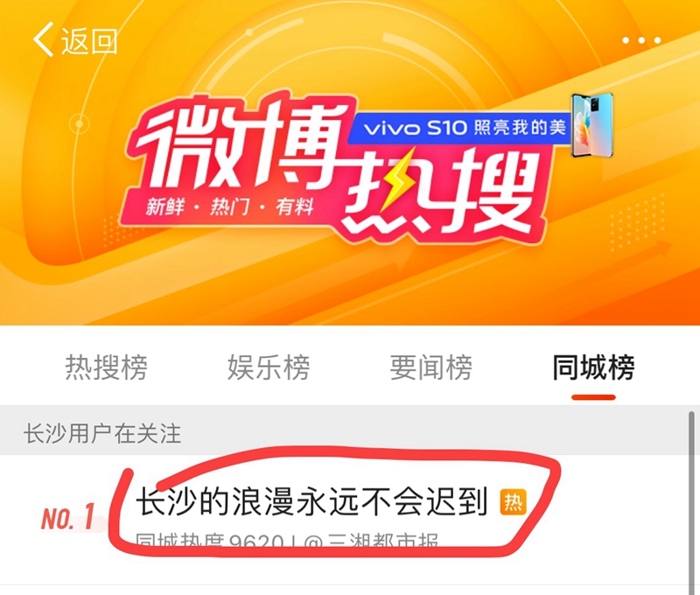Tap the red underline indicator under 同城榜
700x595 pixels.
coord(594,397)
